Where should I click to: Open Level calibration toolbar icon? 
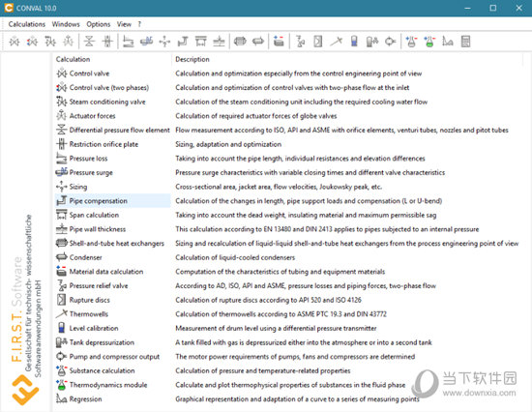click(354, 42)
